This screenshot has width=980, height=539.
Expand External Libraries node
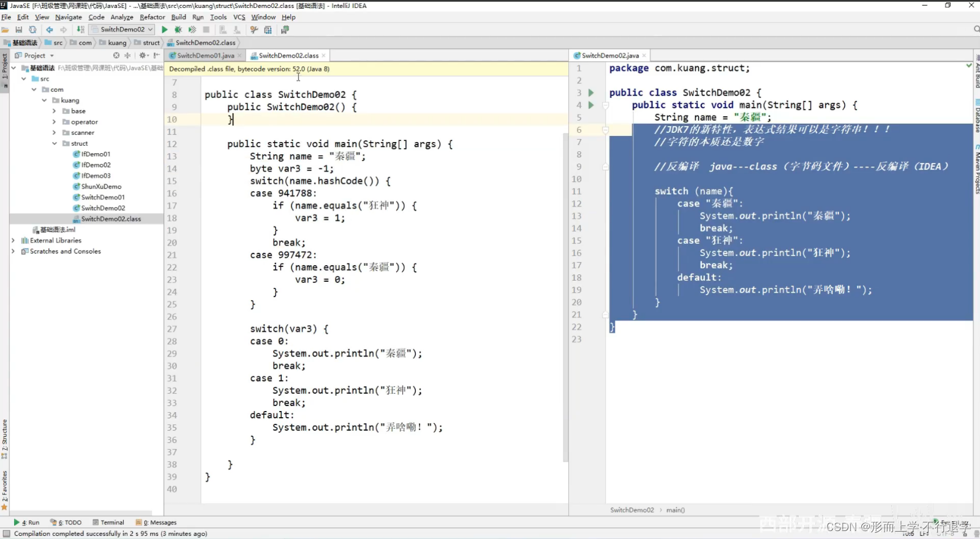point(13,241)
